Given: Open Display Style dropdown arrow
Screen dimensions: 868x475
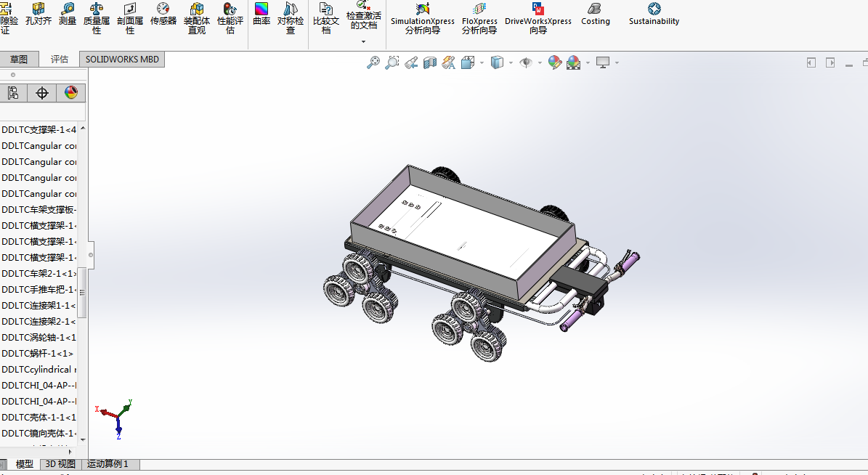Looking at the screenshot, I should coord(511,63).
